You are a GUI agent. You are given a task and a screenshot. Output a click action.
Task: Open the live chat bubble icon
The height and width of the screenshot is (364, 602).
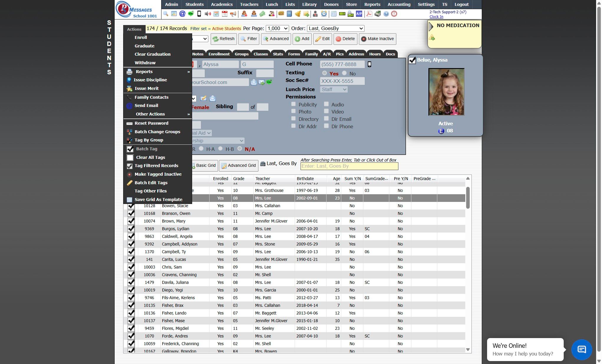point(581,350)
